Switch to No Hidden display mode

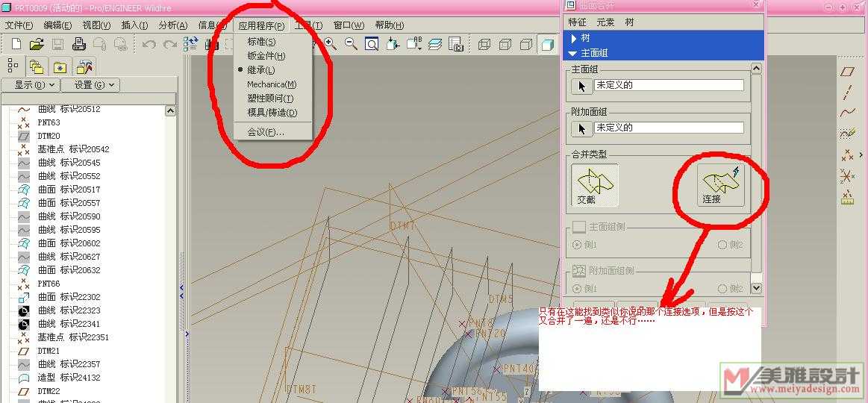pyautogui.click(x=526, y=44)
